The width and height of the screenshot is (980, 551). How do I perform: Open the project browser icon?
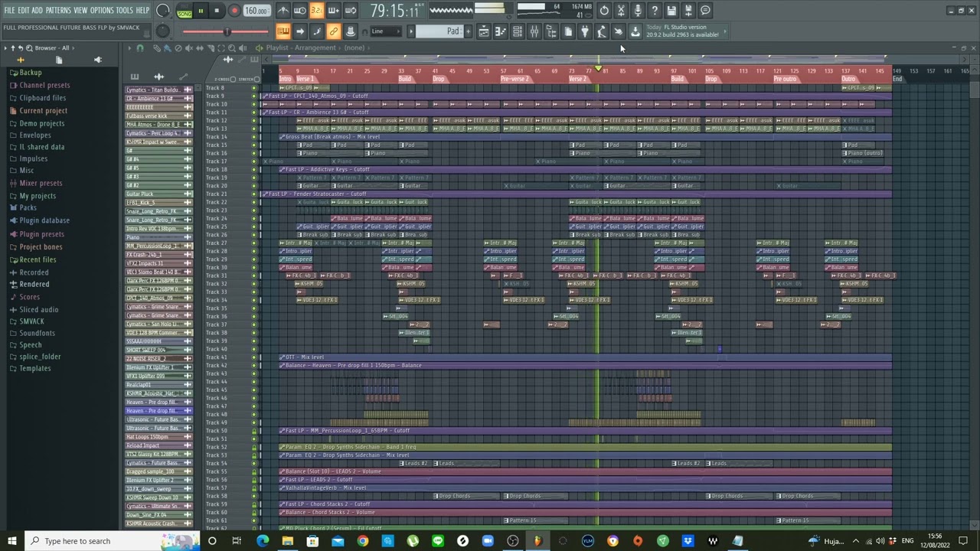(550, 31)
